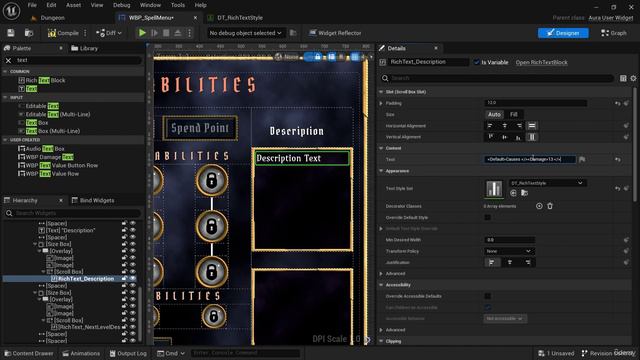Open the Text Style Set asset dropdown
640x360 pixels.
(547, 183)
